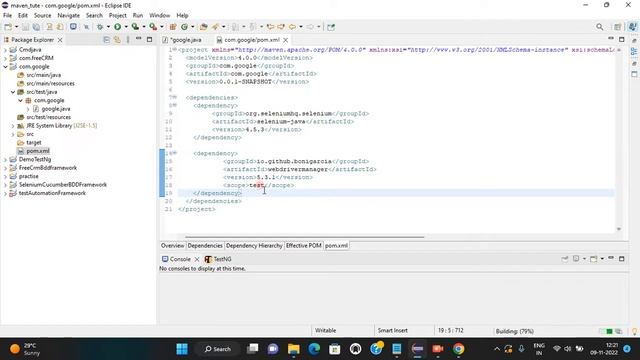Click the New file toolbar icon
The image size is (640, 360).
click(8, 27)
